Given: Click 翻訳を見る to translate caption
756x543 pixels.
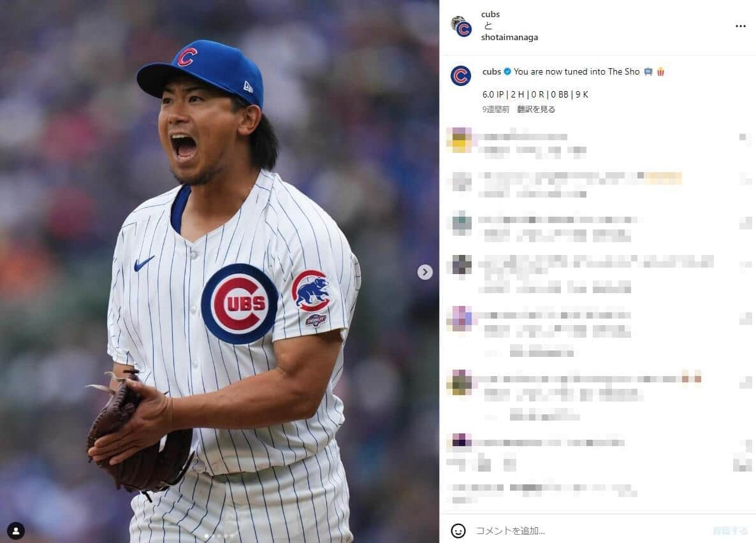Looking at the screenshot, I should point(535,110).
